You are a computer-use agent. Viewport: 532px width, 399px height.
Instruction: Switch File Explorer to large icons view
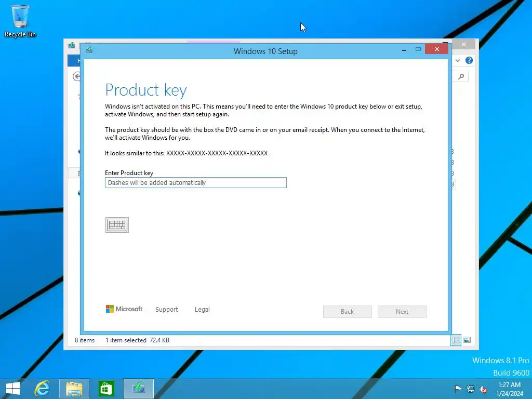pos(467,340)
